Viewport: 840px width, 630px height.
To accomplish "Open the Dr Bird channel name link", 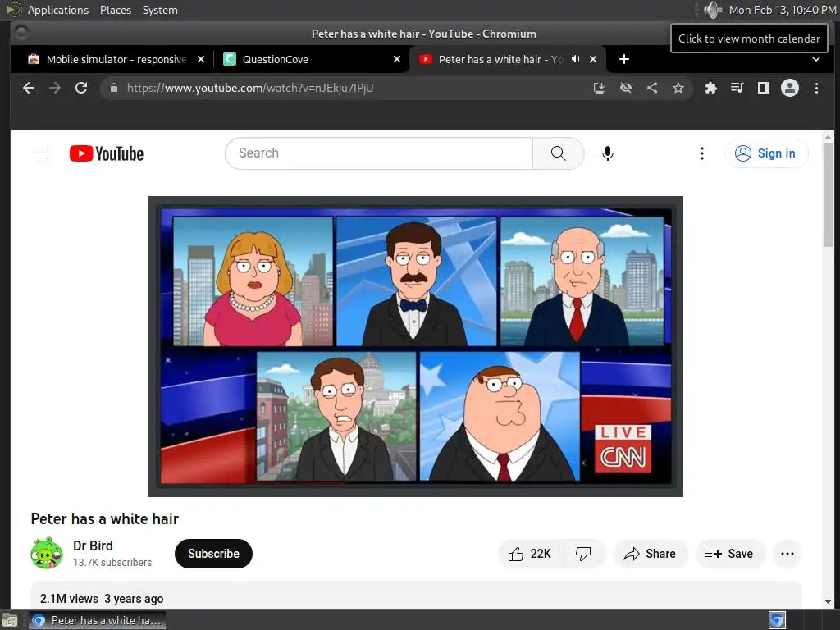I will [93, 546].
